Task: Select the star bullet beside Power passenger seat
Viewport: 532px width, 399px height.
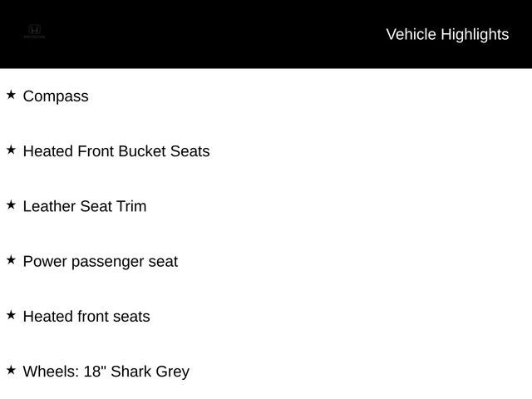Action: pyautogui.click(x=11, y=260)
